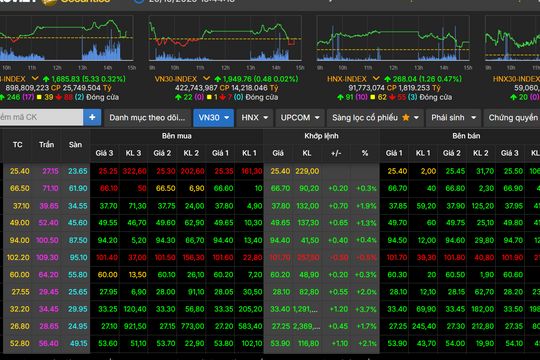
Task: Open the HNX dropdown
Action: tap(255, 118)
